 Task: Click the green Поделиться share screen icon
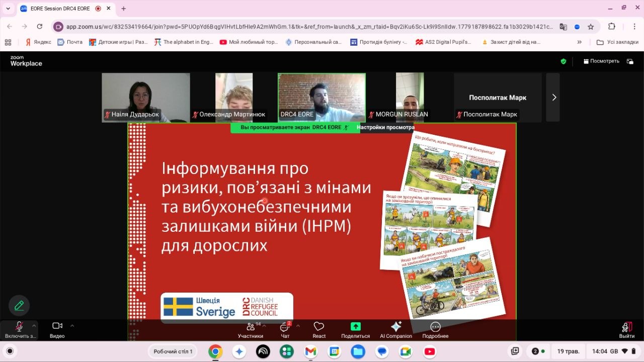356,326
